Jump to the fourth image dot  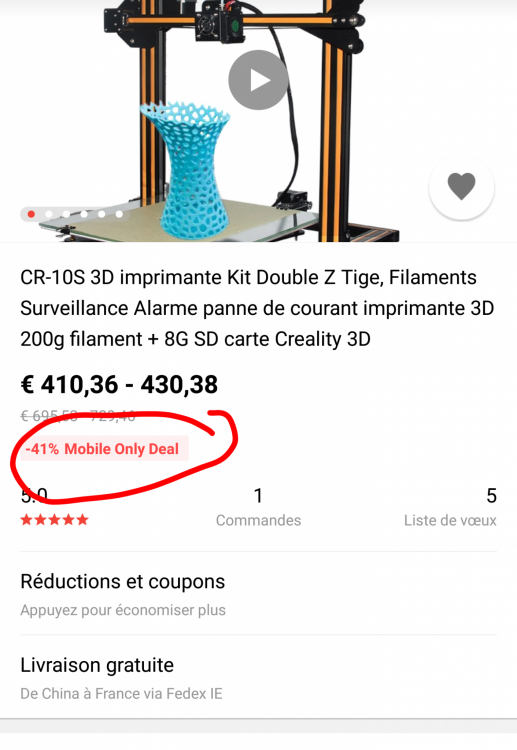coord(84,214)
